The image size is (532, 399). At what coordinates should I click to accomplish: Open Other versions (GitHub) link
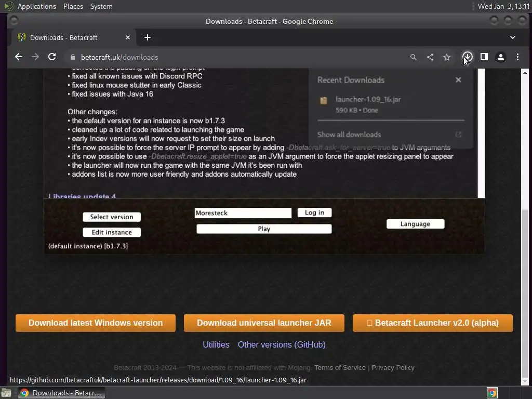coord(282,345)
